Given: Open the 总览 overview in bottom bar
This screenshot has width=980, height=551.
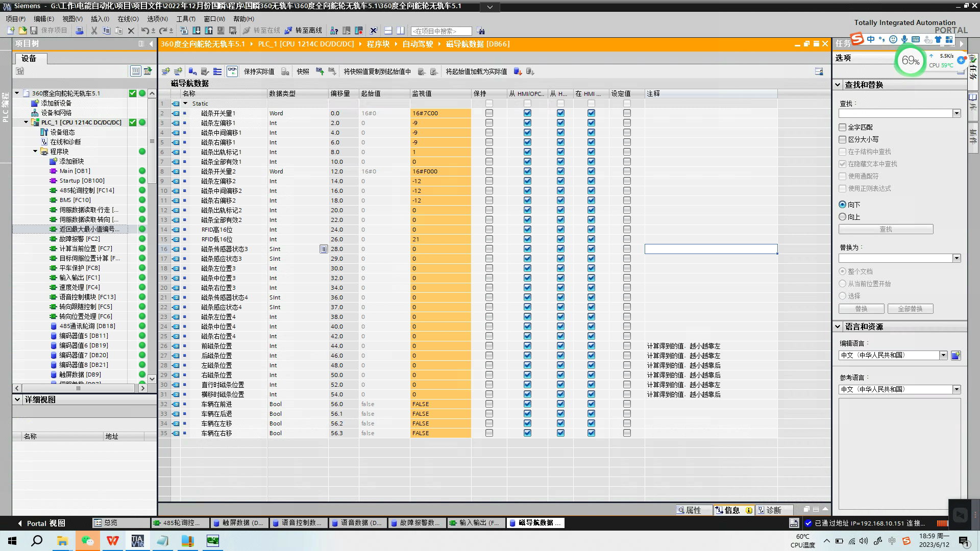Looking at the screenshot, I should click(x=120, y=523).
